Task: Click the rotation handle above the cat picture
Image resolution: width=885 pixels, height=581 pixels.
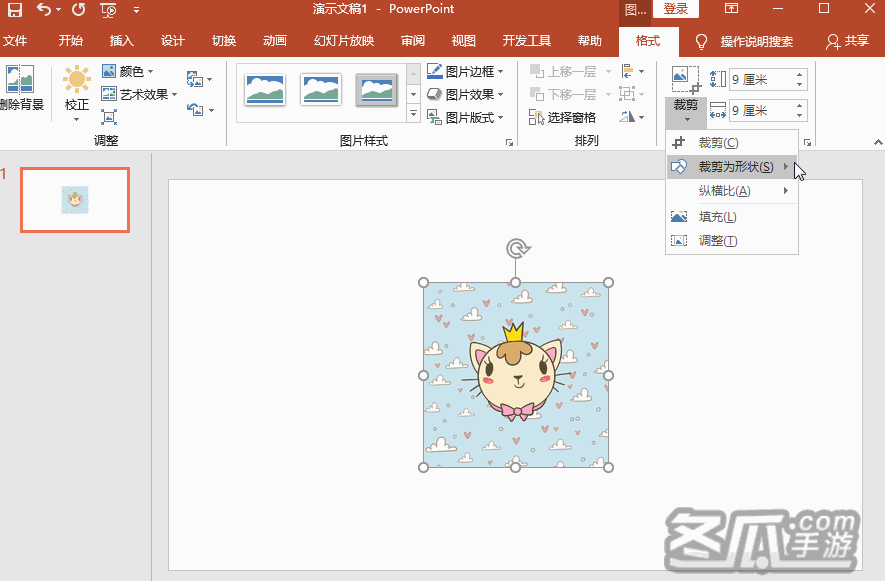Action: pos(516,248)
